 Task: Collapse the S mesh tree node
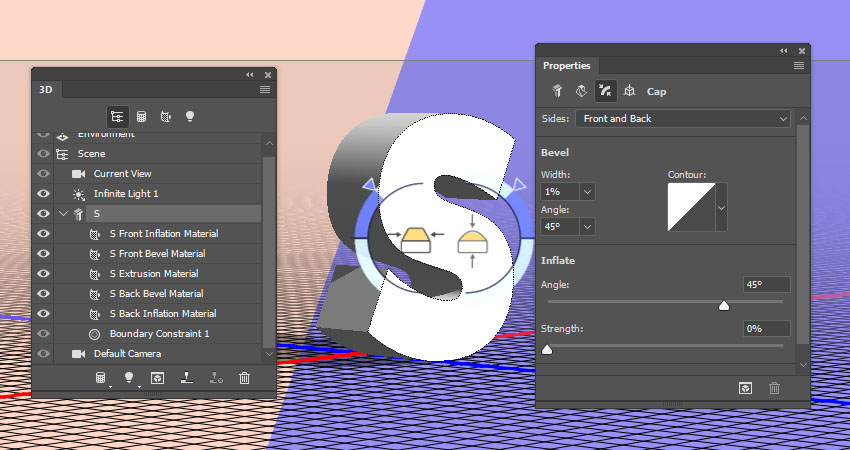[63, 214]
